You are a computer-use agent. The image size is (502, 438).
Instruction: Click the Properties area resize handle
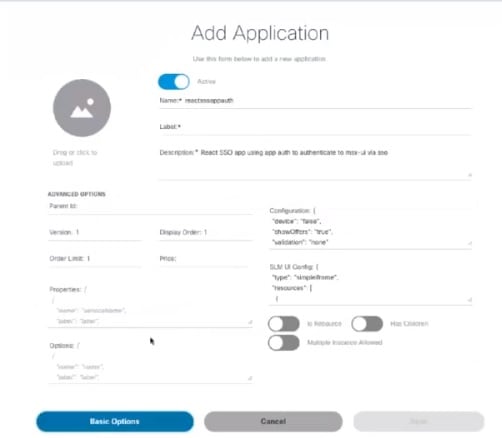[250, 322]
